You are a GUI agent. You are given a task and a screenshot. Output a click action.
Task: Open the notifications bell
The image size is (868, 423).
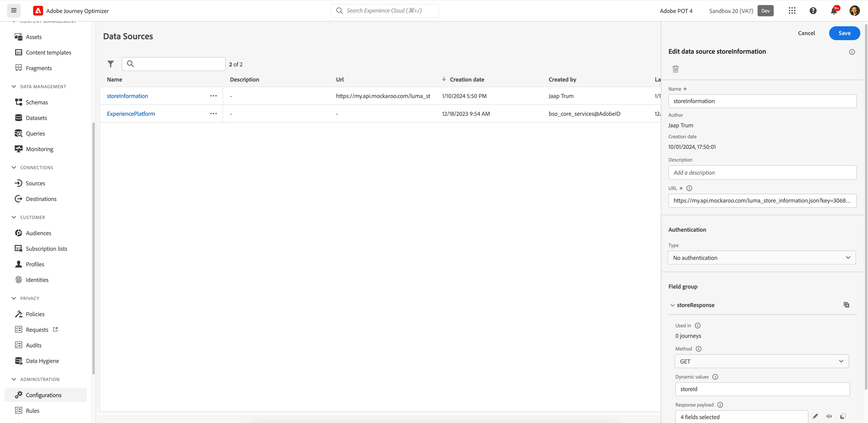click(834, 11)
